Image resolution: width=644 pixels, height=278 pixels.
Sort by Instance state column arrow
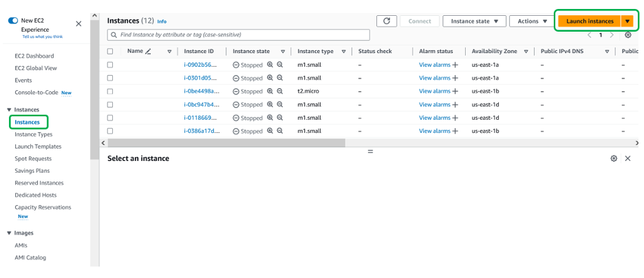[283, 52]
